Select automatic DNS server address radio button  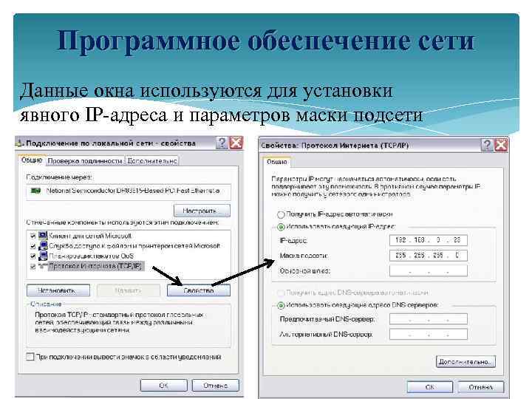pos(281,293)
